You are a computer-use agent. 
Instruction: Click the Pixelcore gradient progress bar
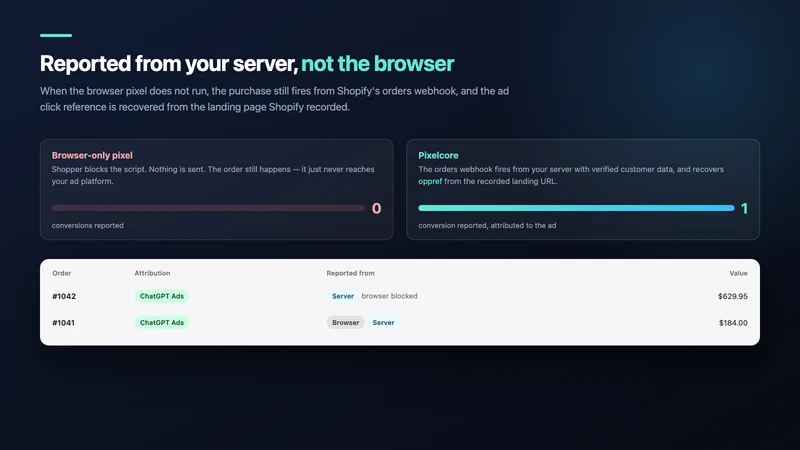click(x=577, y=208)
